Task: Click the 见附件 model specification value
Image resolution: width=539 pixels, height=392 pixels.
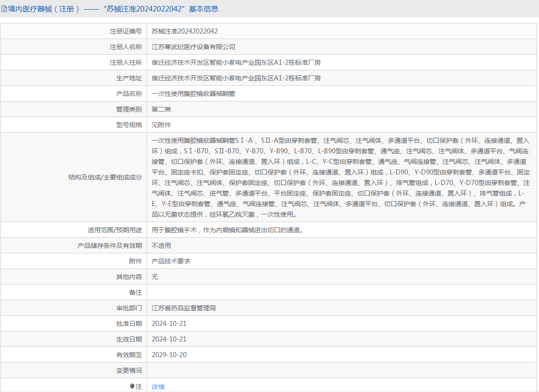Action: coord(161,125)
